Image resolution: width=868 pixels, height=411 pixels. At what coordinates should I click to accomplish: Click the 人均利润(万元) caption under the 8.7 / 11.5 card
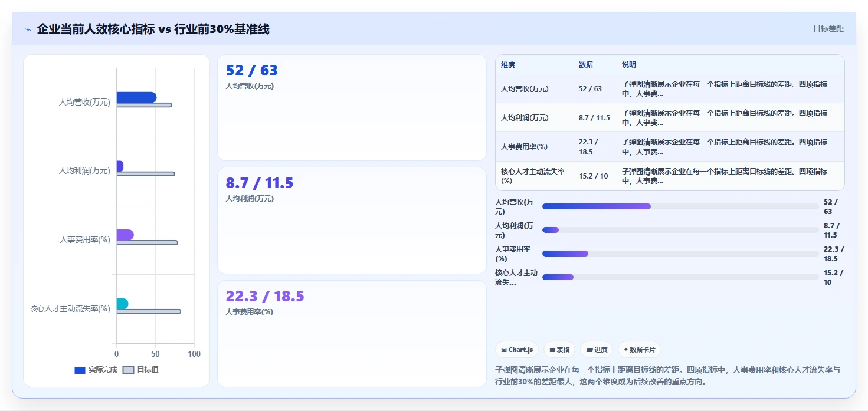[x=250, y=199]
